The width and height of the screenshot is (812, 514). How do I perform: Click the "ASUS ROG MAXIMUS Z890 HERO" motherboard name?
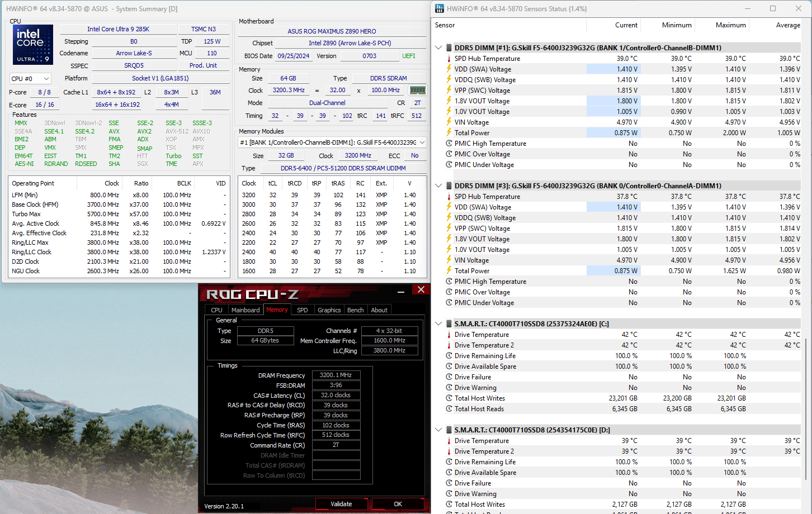332,31
